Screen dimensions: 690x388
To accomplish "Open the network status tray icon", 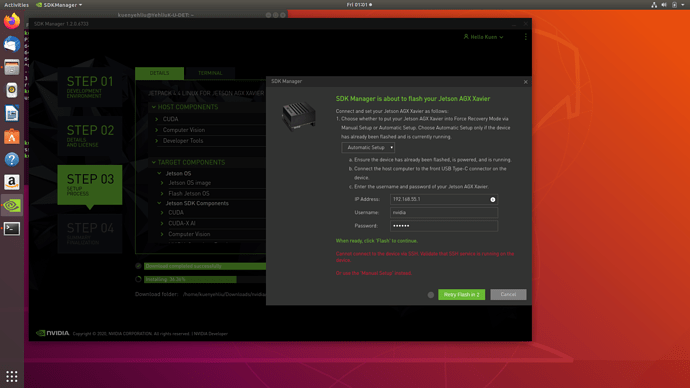I will point(654,5).
